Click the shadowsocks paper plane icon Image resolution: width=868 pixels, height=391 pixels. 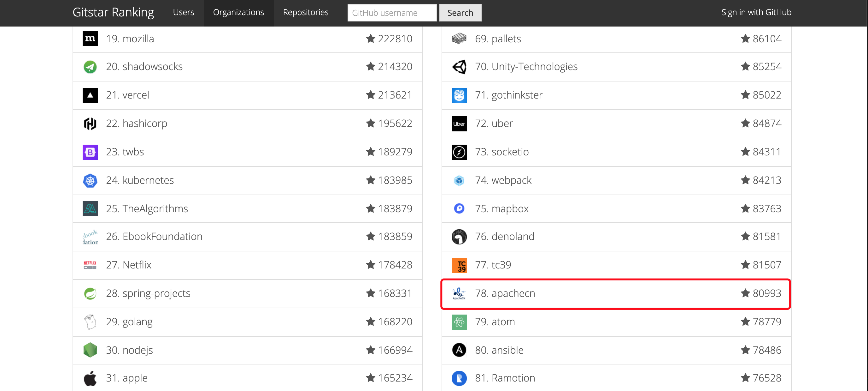(x=90, y=67)
